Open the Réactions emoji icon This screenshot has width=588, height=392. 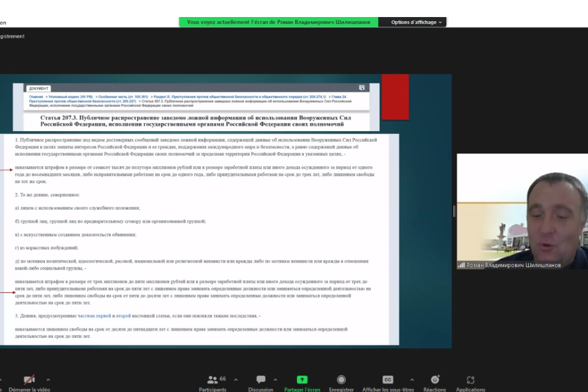coord(435,380)
